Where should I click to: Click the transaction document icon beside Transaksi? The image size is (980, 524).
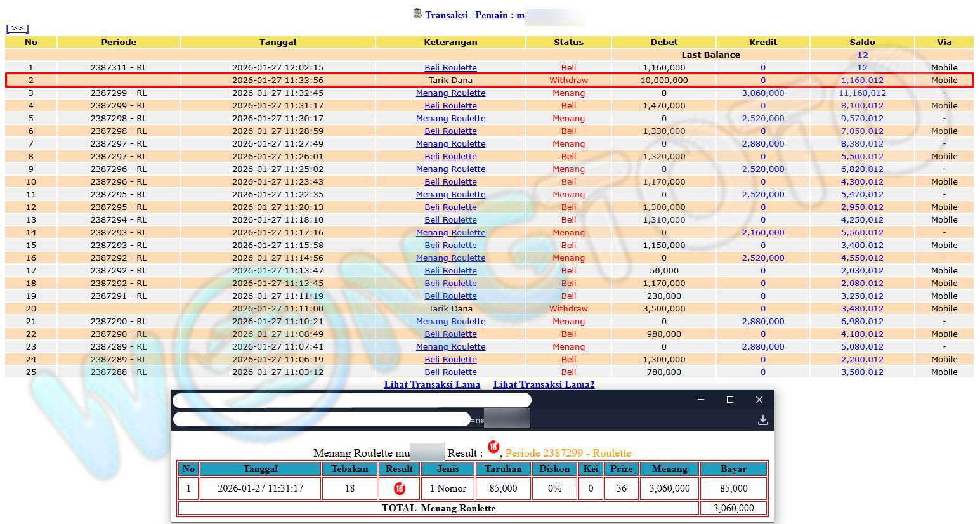(417, 13)
